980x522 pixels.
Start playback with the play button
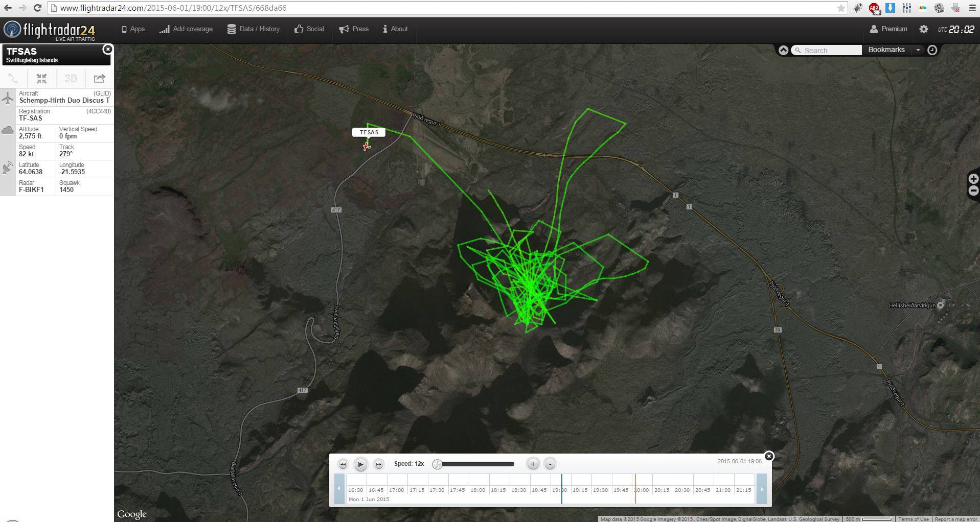click(x=360, y=464)
